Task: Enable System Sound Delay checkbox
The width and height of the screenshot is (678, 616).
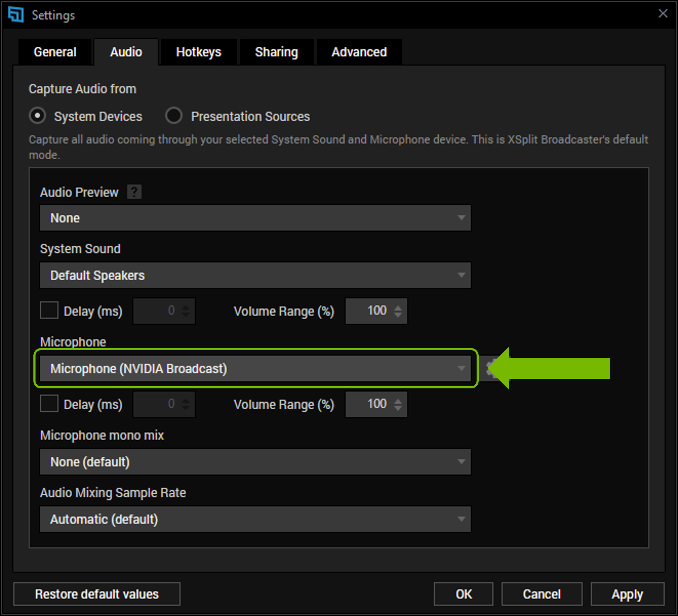Action: coord(49,310)
